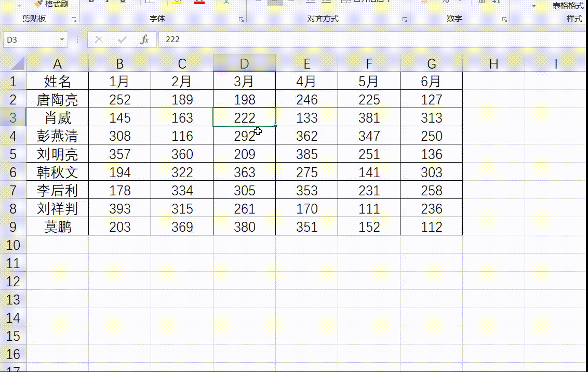Click the 6月 header cell
The height and width of the screenshot is (372, 588).
pos(431,81)
